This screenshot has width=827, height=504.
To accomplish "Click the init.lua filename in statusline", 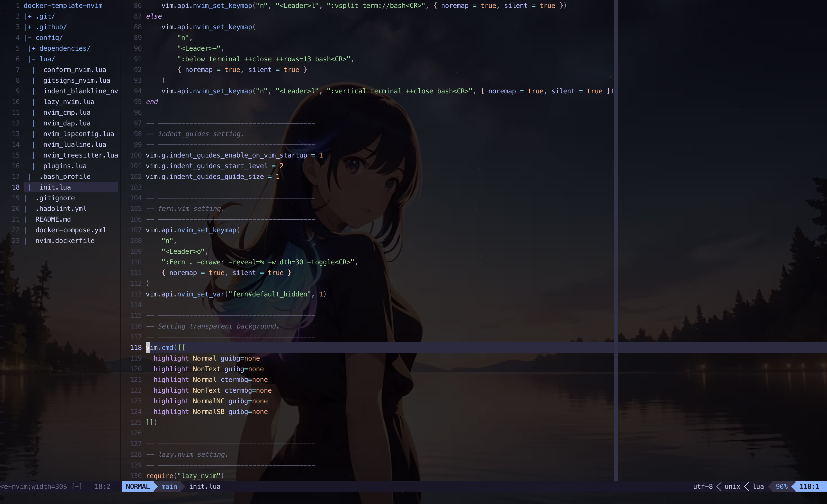I will click(x=205, y=487).
